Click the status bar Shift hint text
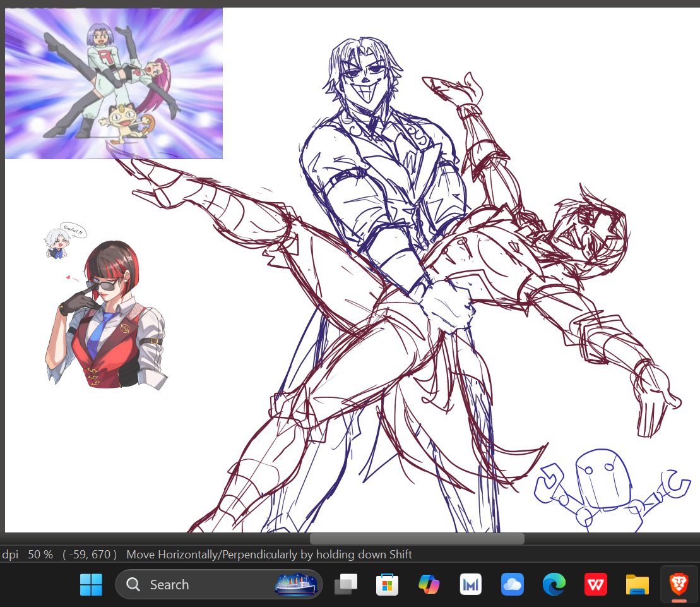The image size is (700, 607). (x=269, y=555)
